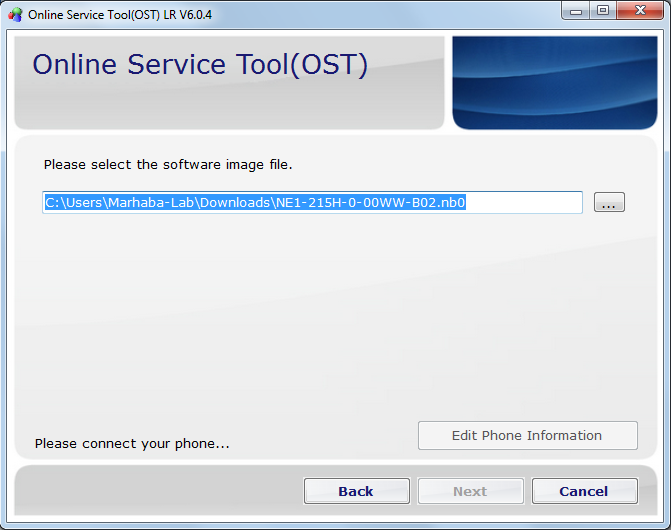This screenshot has height=530, width=671.
Task: Cancel the Online Service Tool wizard
Action: [584, 491]
